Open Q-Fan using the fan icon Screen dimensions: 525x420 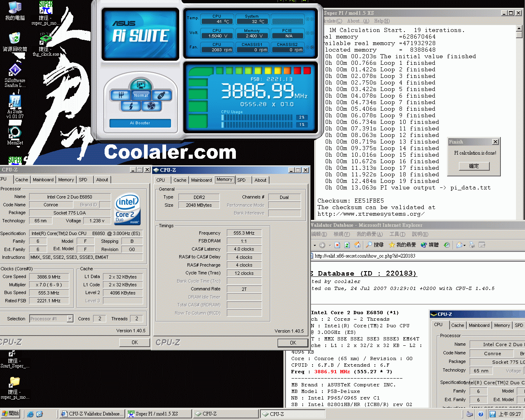(x=151, y=106)
